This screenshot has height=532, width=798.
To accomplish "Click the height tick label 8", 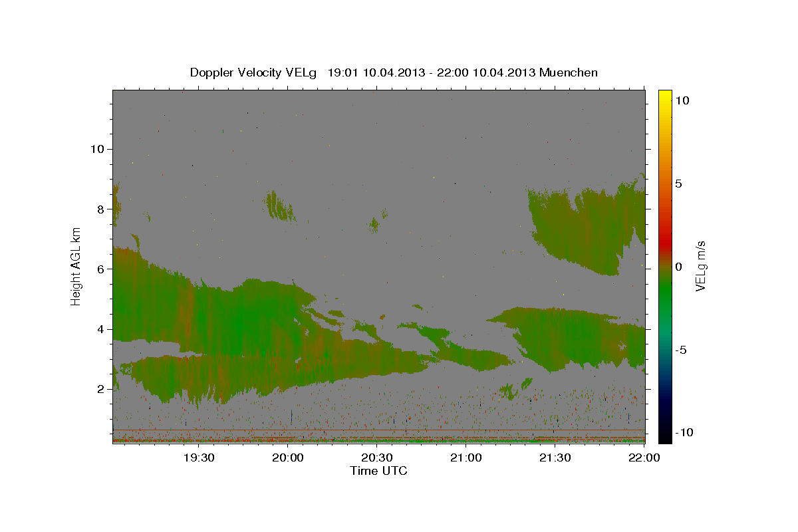I will click(x=100, y=209).
